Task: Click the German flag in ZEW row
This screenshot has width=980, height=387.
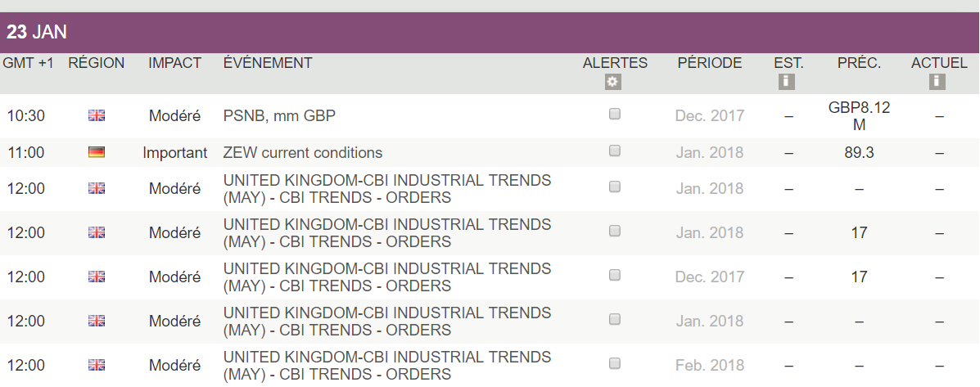Action: tap(97, 152)
